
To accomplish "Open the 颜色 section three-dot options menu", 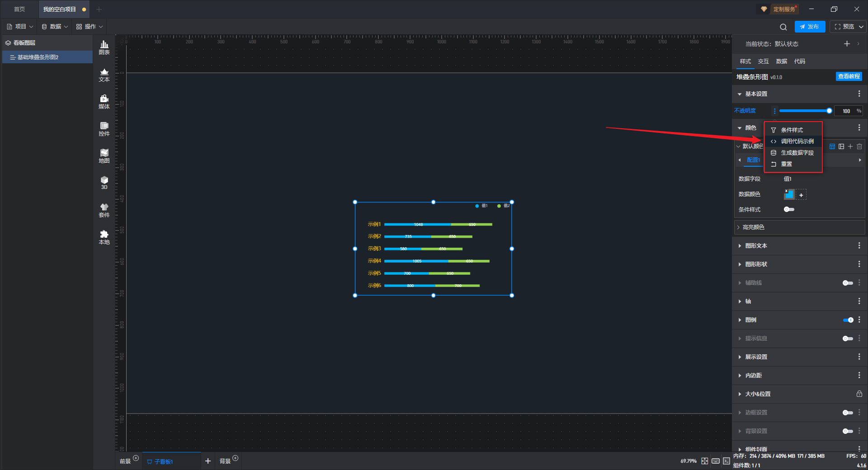I will coord(859,128).
